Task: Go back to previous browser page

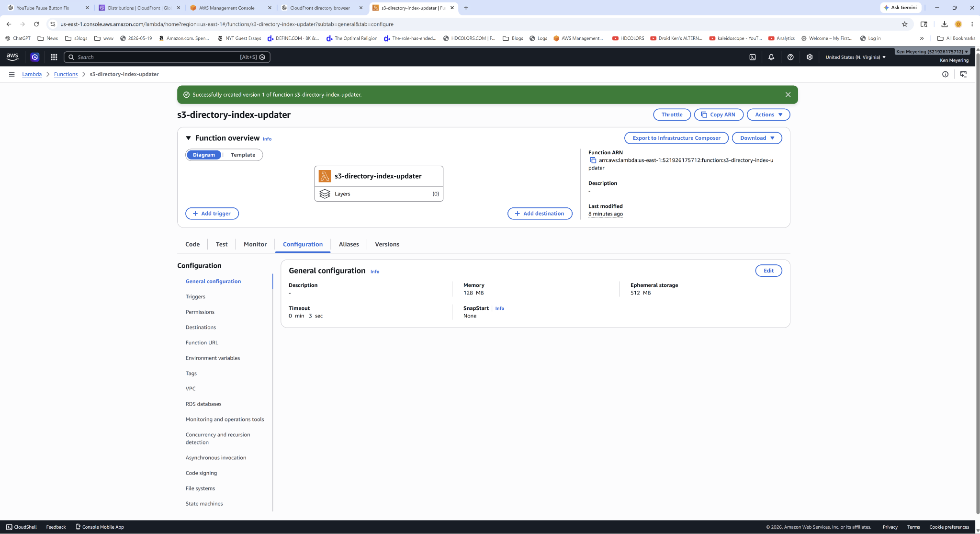Action: click(x=9, y=24)
